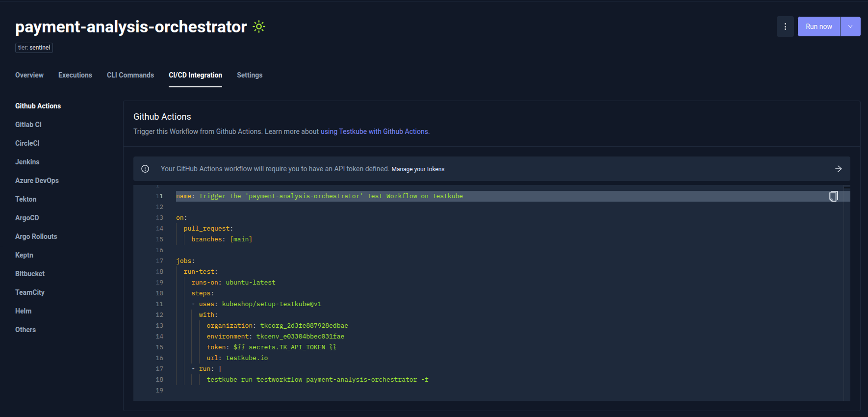The image size is (868, 417).
Task: Click the 'token: ${{ secrets.TK_API_TOKEN }}' line
Action: 272,347
